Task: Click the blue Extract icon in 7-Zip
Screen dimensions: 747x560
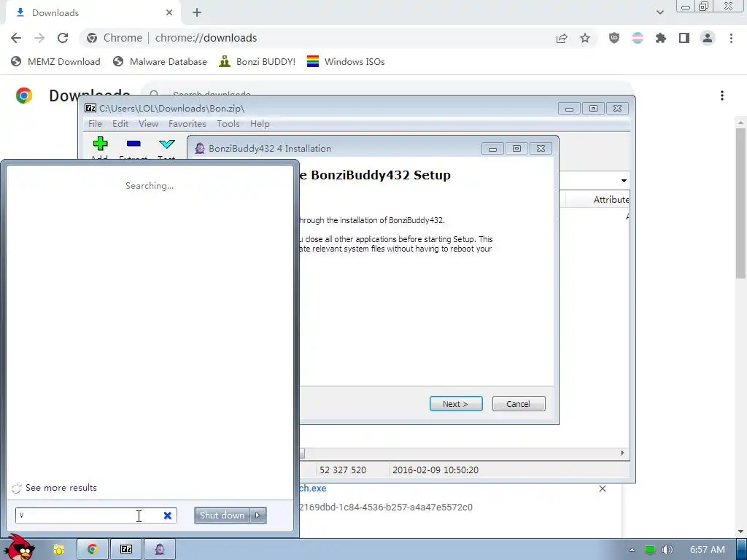Action: [x=133, y=144]
